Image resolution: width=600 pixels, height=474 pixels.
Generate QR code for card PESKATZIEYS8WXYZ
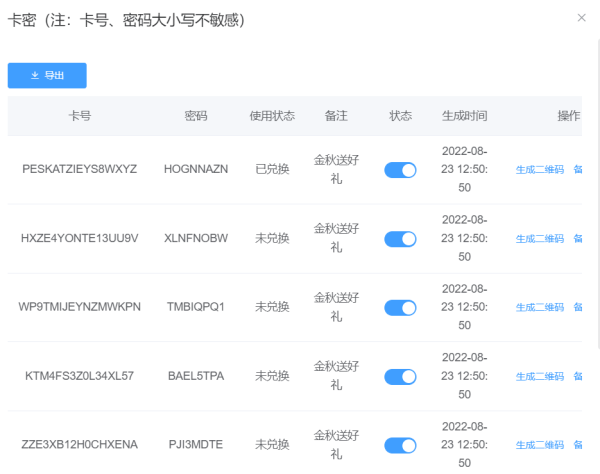(x=539, y=170)
